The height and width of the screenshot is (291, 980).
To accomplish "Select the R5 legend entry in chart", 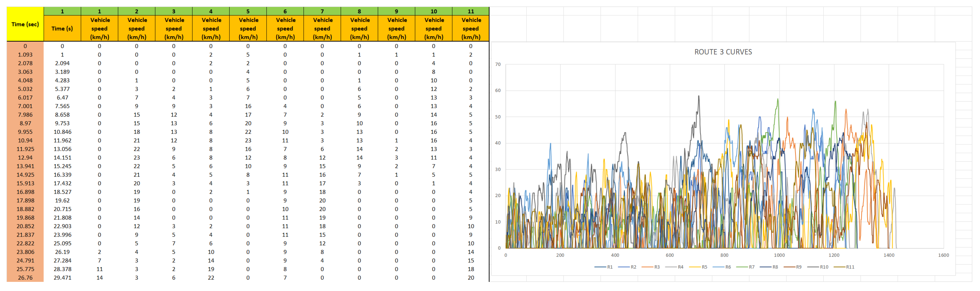I will [704, 267].
